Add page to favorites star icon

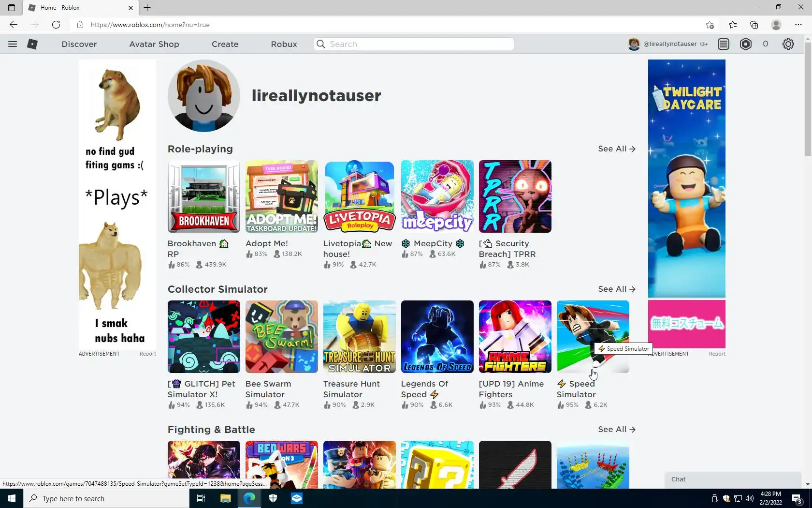tap(710, 25)
